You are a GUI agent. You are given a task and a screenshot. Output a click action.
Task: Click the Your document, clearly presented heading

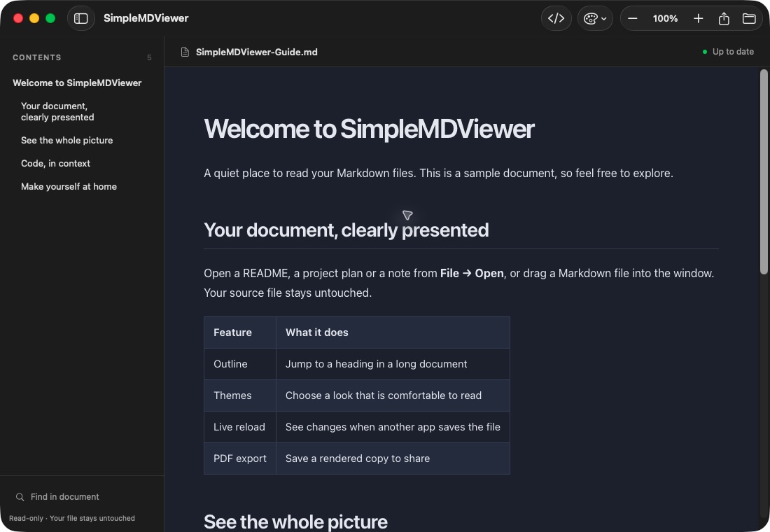click(x=346, y=230)
